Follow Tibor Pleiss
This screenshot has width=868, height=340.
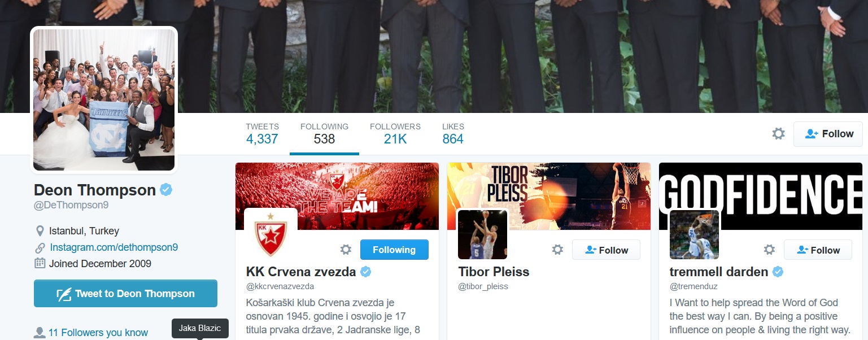pos(606,250)
